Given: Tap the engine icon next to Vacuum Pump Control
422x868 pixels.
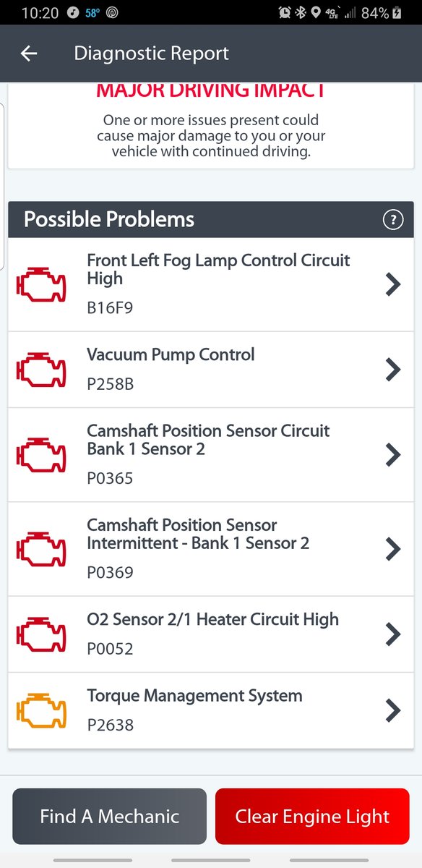Looking at the screenshot, I should point(41,369).
